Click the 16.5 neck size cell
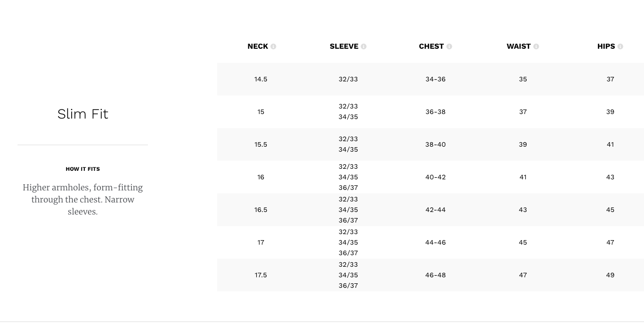This screenshot has width=644, height=323. point(261,210)
